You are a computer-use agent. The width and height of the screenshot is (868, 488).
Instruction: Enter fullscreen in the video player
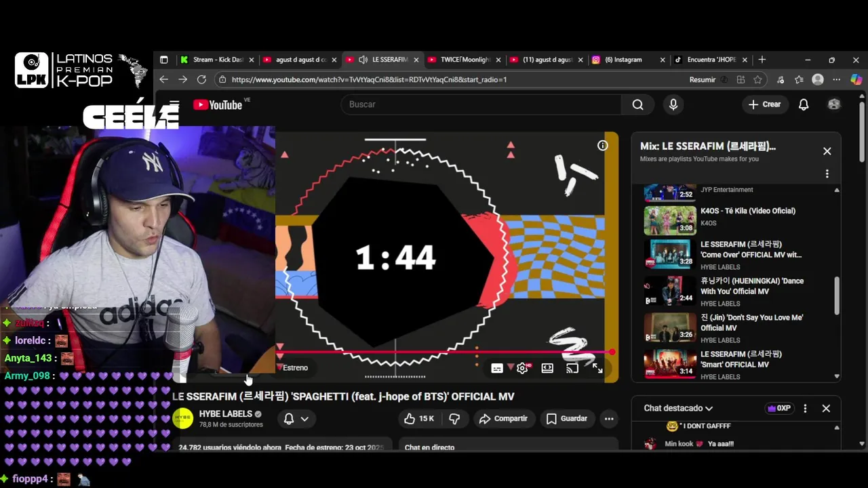pos(597,368)
